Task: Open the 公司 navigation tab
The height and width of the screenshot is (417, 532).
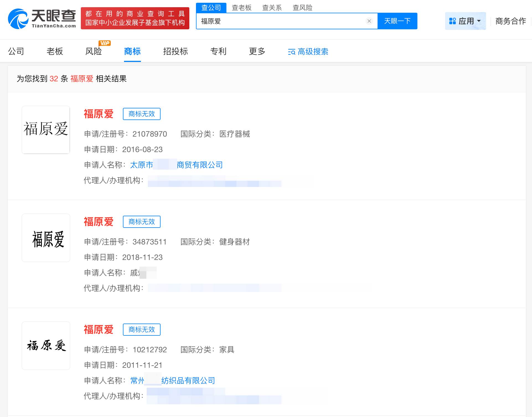Action: pyautogui.click(x=16, y=51)
